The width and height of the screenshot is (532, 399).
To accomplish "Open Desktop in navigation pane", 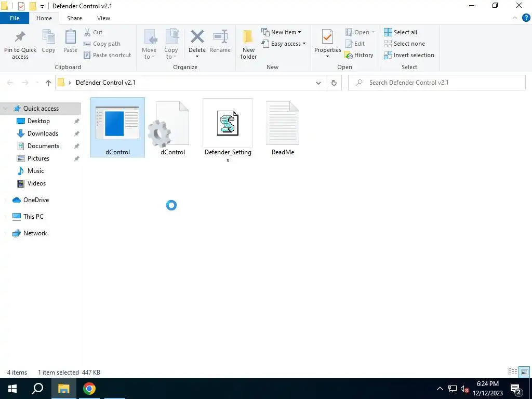I will [x=38, y=121].
